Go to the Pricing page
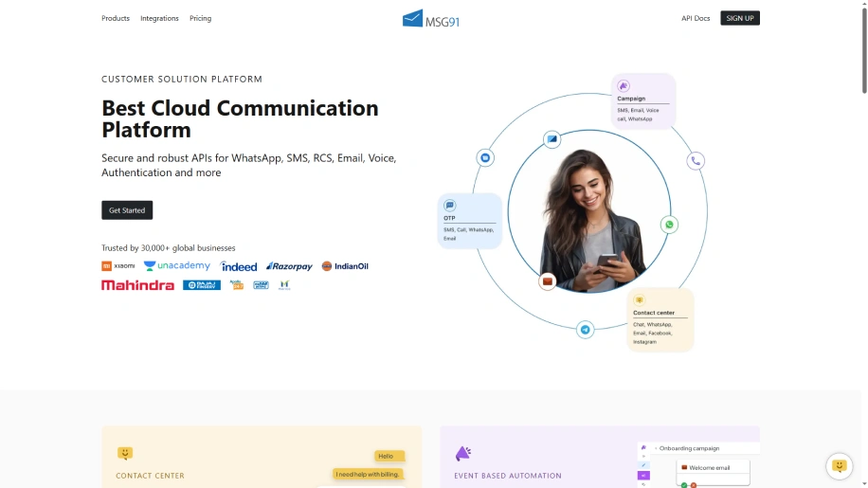 (200, 18)
